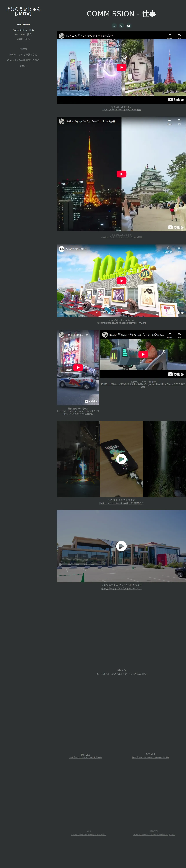
Task: Select Personal - 個人 menu item
Action: [x=23, y=34]
